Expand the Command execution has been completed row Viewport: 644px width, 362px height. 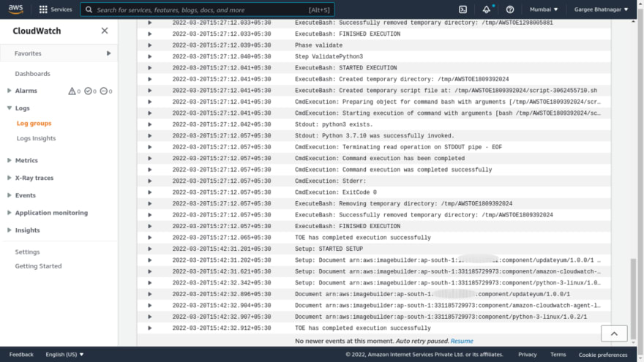click(150, 159)
